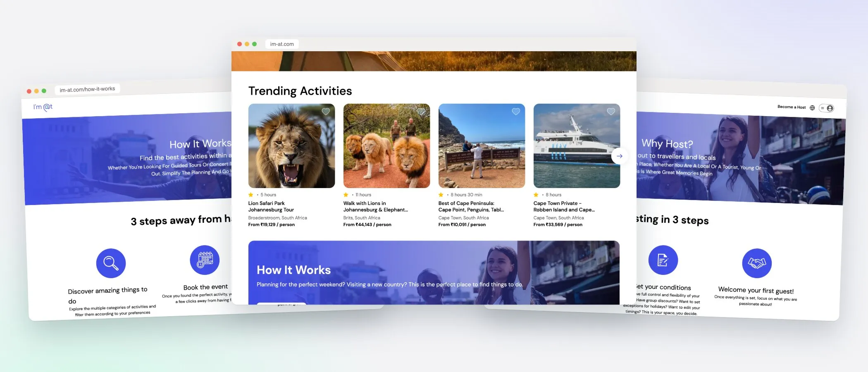Click the im-at.com address bar

click(x=282, y=44)
